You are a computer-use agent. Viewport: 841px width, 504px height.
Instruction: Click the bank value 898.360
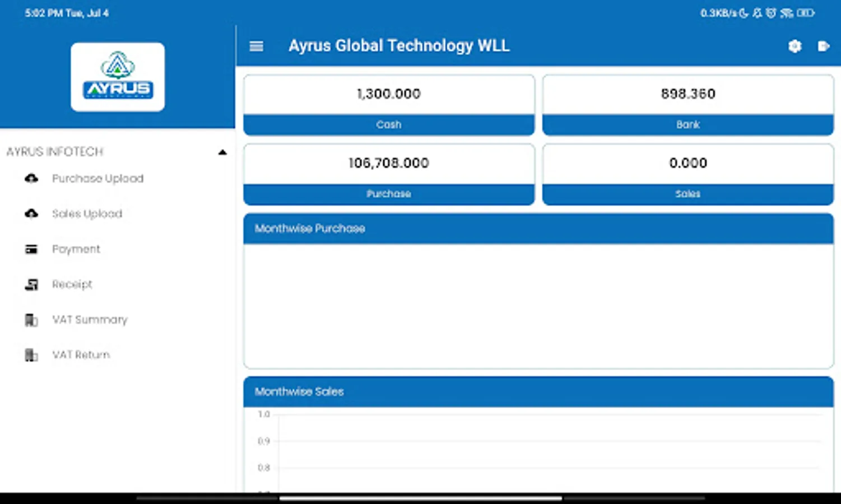[x=688, y=94]
